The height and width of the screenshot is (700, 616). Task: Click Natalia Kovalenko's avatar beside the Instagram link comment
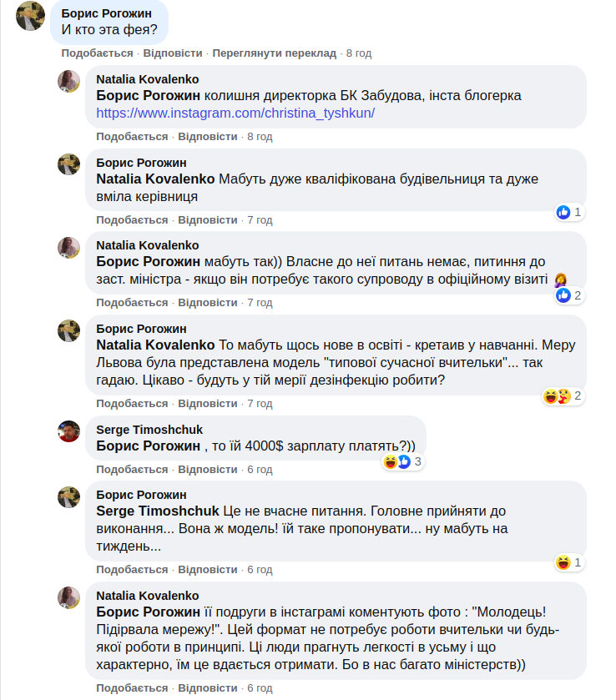click(x=68, y=81)
